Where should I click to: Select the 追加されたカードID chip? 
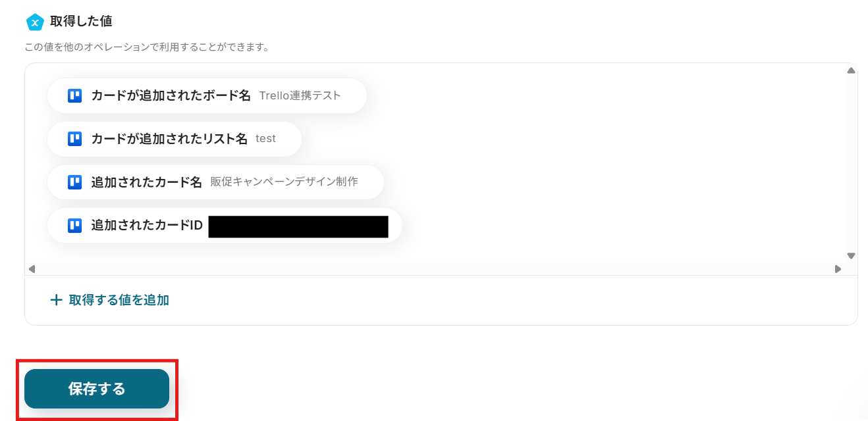225,226
